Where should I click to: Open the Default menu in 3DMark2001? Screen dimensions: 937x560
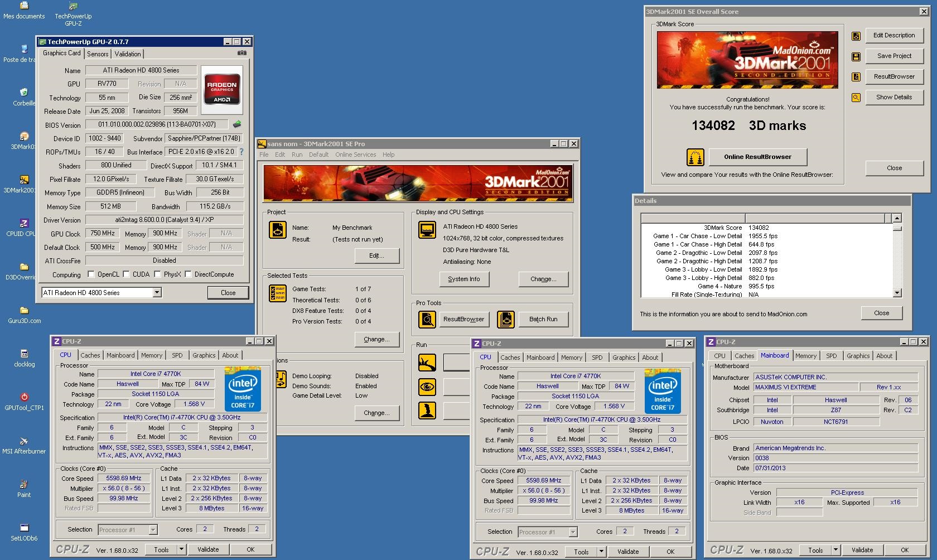tap(318, 155)
